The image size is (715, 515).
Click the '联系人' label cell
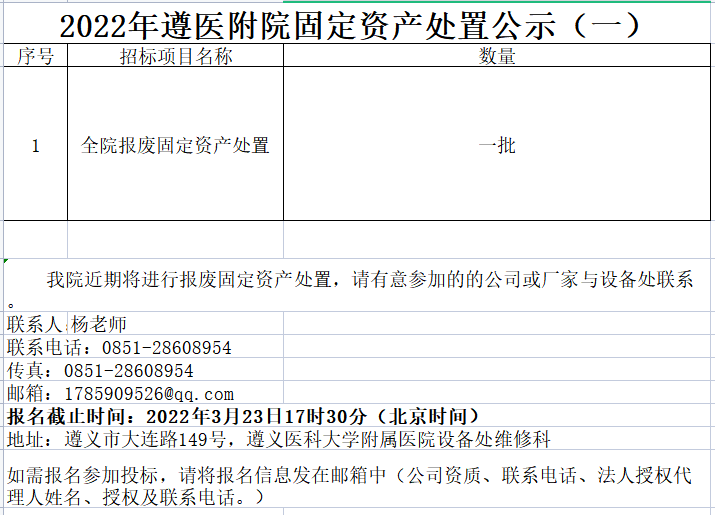(x=36, y=324)
